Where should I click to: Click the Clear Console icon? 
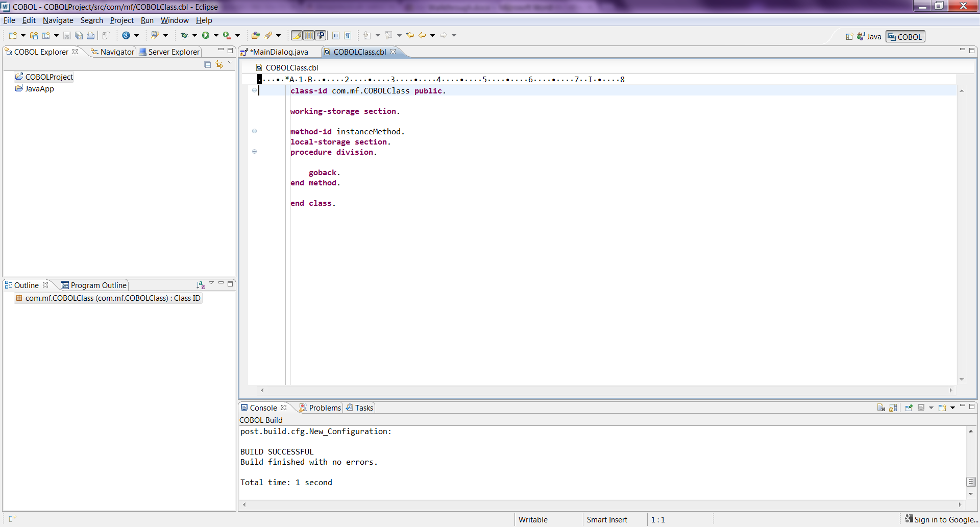(881, 408)
